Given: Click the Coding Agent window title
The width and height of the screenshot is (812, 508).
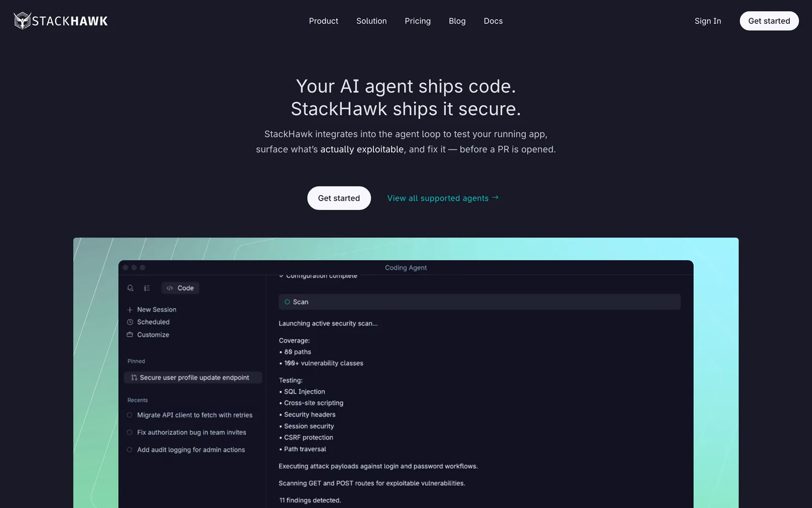Looking at the screenshot, I should 406,268.
